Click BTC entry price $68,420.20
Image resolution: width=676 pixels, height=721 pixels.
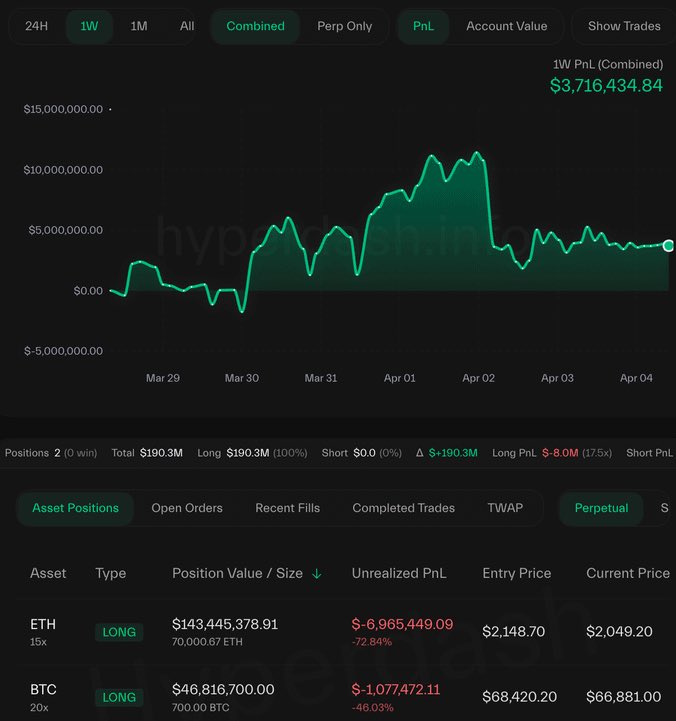[x=520, y=697]
